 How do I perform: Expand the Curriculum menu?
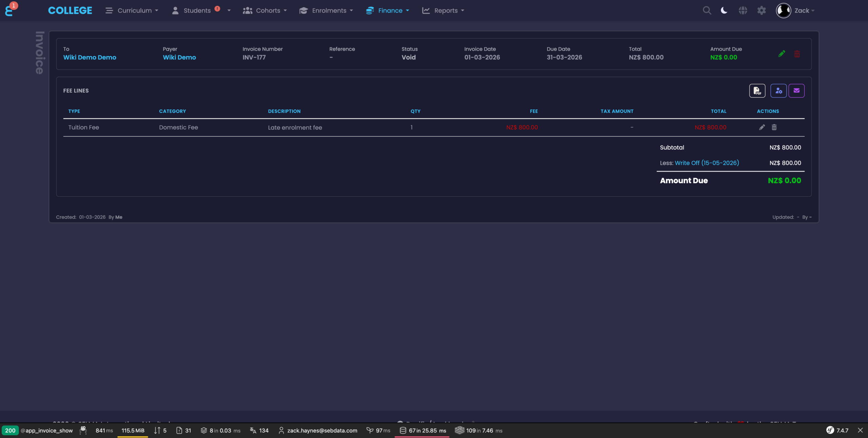[132, 11]
